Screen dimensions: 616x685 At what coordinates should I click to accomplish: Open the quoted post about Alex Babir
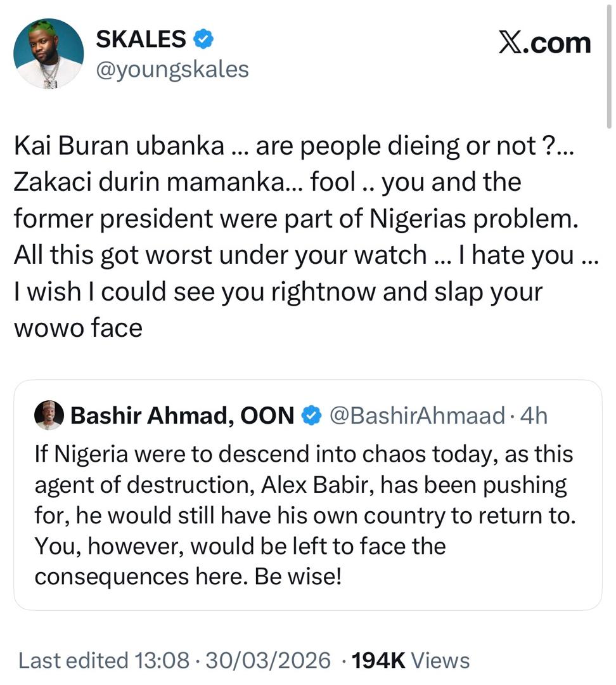(x=307, y=501)
